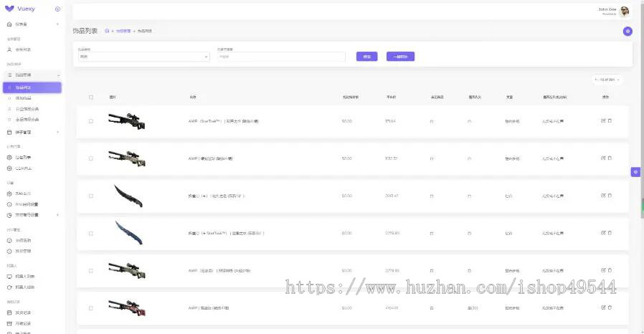Click the red AWP thumbnail

pyautogui.click(x=127, y=308)
